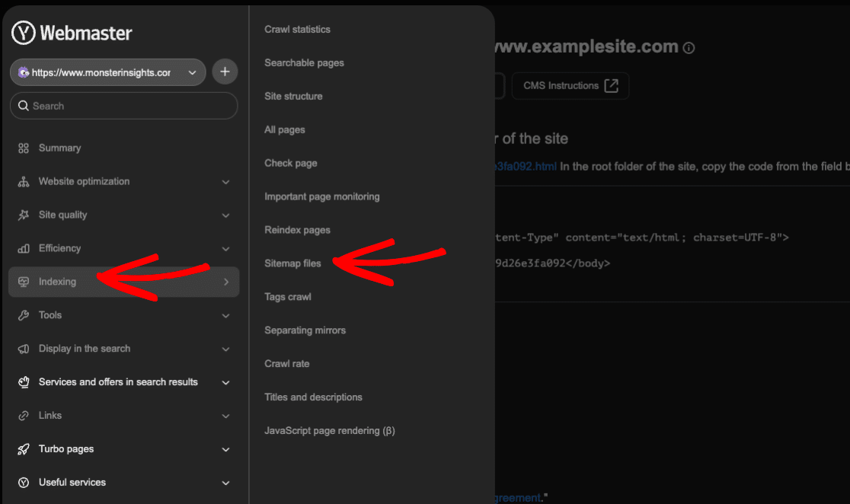
Task: Expand the Display in the search section
Action: pyautogui.click(x=225, y=349)
